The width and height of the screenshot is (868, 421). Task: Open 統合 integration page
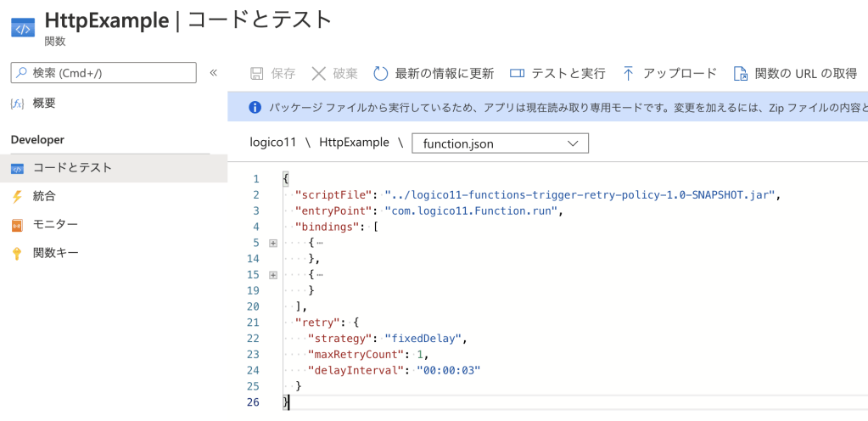pyautogui.click(x=44, y=196)
